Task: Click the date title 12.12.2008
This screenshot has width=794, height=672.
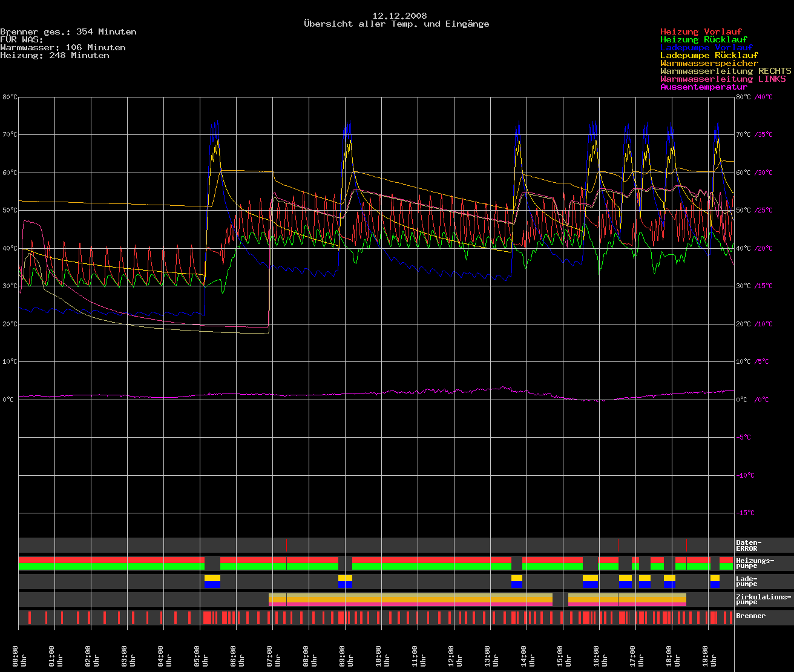Action: (x=399, y=16)
